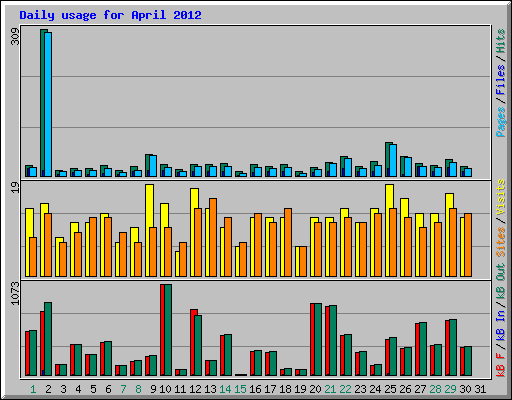Click day label 20 on x-axis
Image resolution: width=512 pixels, height=400 pixels.
(315, 389)
